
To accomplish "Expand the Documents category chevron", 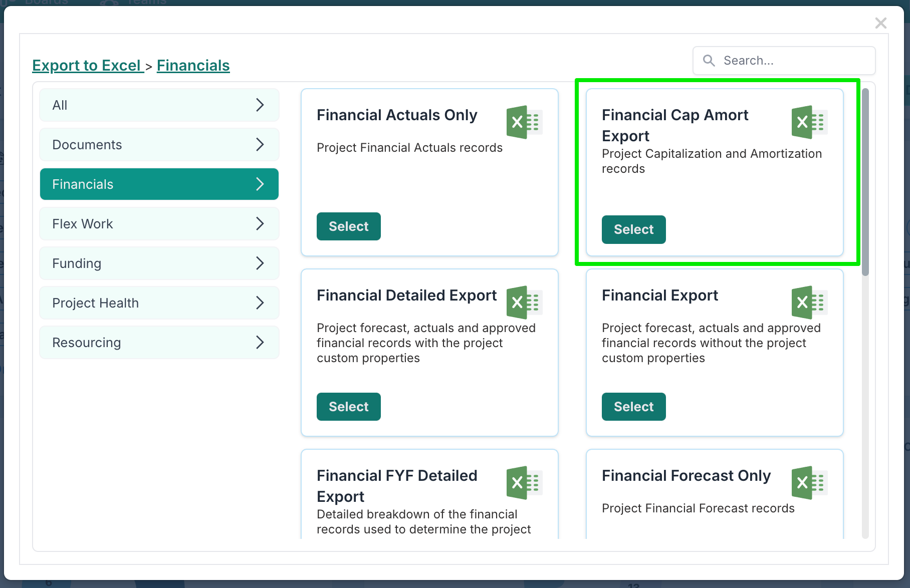I will pyautogui.click(x=260, y=145).
